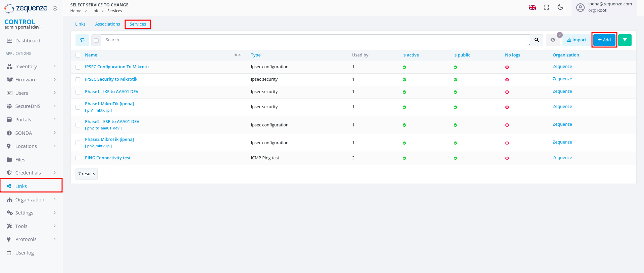Toggle column visibility eye button
The height and width of the screenshot is (273, 644).
pos(553,40)
